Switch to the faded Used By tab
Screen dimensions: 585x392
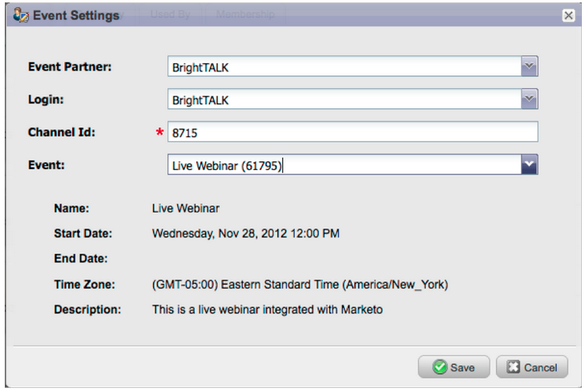171,14
